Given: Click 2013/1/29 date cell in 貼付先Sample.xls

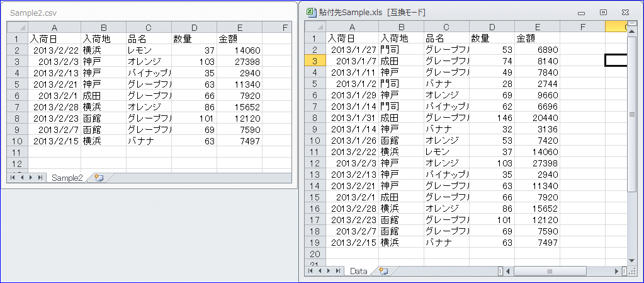Looking at the screenshot, I should (x=352, y=95).
